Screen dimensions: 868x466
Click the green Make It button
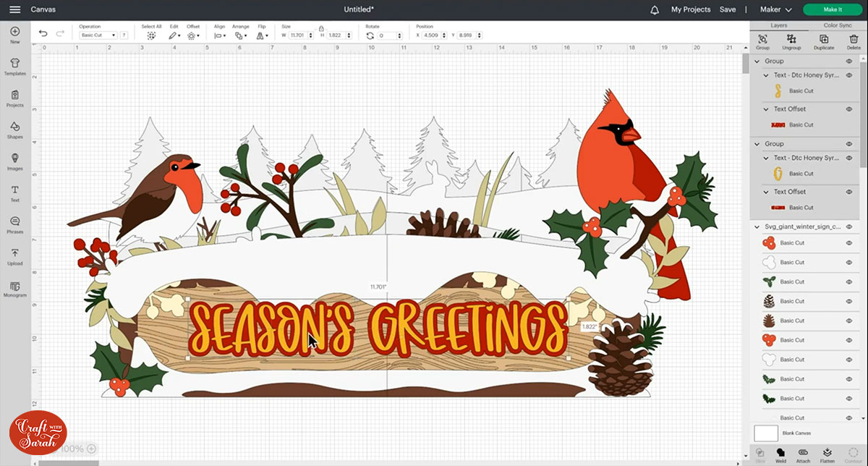tap(832, 10)
